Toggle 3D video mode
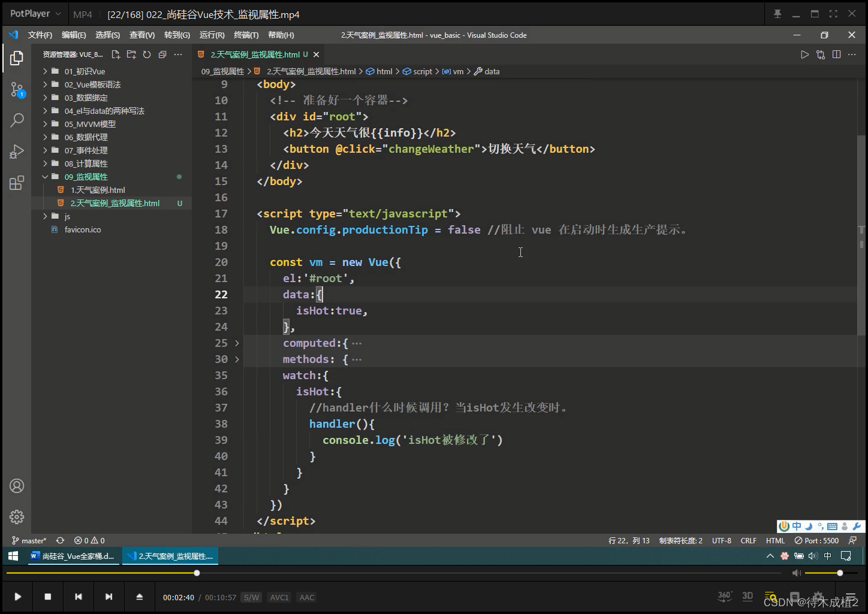Viewport: 868px width, 614px height. [x=748, y=596]
